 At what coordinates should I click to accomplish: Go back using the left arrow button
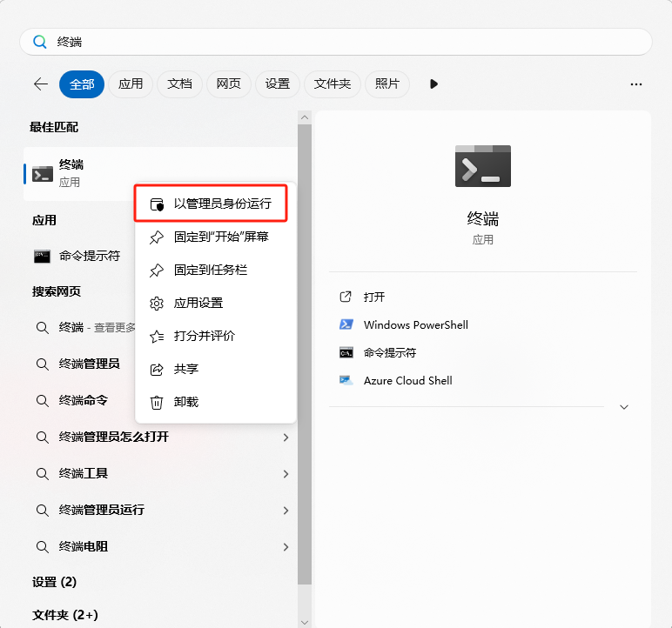click(41, 84)
